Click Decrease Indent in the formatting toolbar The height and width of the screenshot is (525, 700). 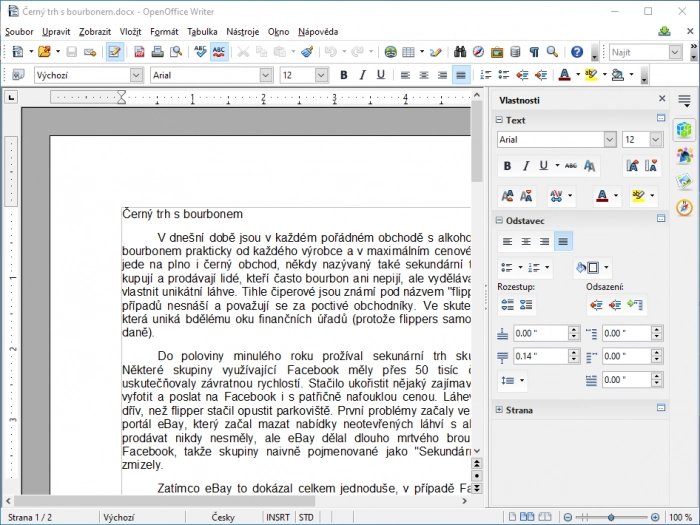click(522, 75)
